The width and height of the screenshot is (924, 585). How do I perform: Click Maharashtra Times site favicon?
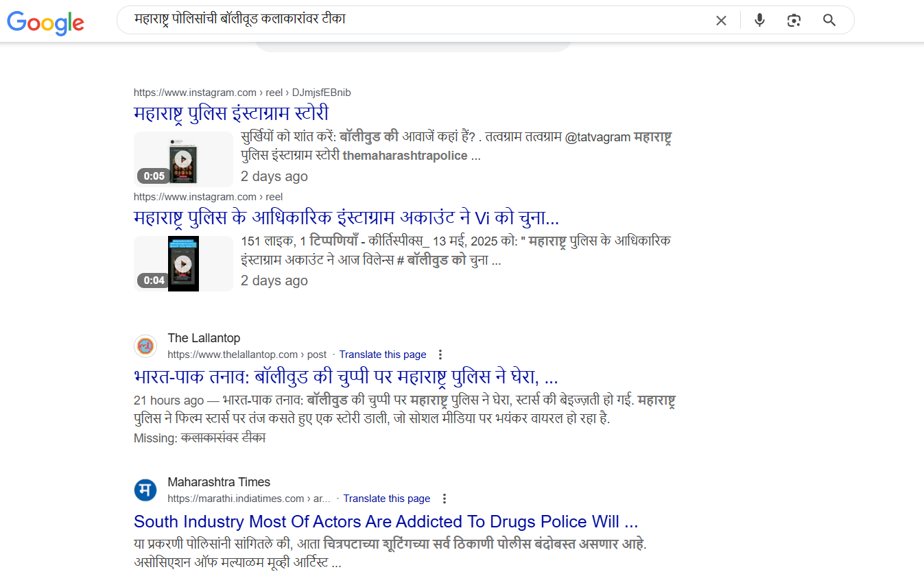(145, 490)
